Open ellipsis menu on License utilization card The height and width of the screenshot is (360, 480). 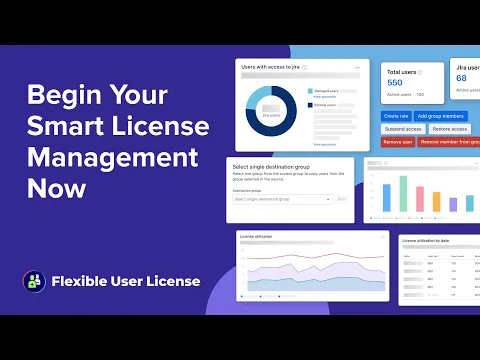(383, 237)
